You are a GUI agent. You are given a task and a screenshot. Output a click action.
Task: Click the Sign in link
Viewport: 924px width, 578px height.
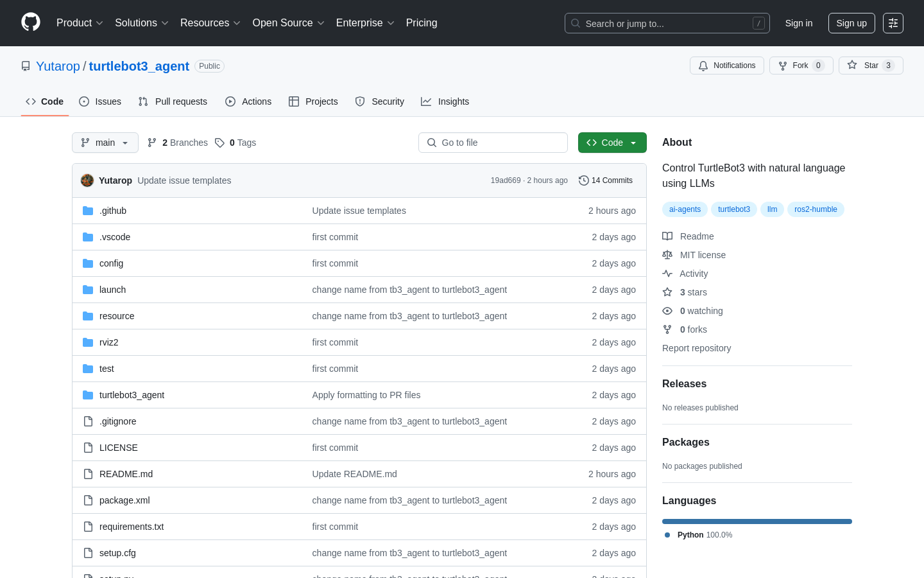[799, 23]
